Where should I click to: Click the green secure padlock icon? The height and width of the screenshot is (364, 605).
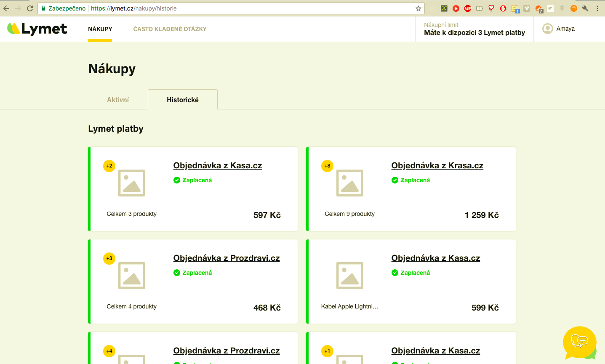[x=43, y=8]
